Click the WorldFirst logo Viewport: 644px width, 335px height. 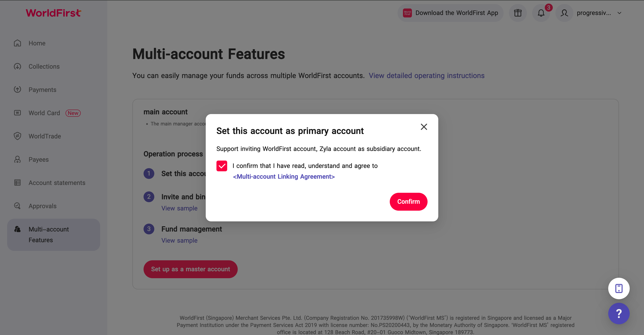point(53,13)
